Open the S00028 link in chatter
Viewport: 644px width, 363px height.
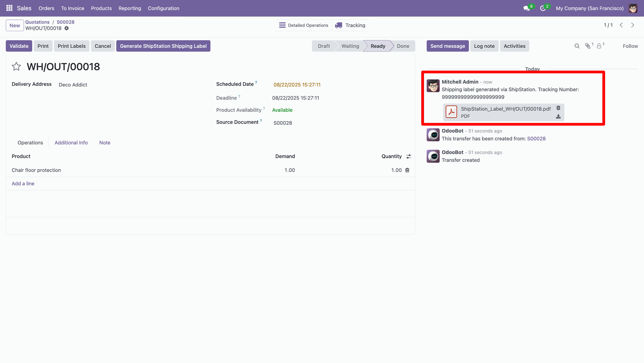[x=536, y=139]
